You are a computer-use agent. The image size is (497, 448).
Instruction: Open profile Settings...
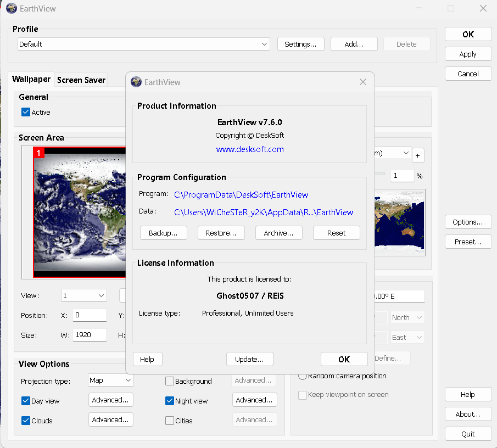300,44
